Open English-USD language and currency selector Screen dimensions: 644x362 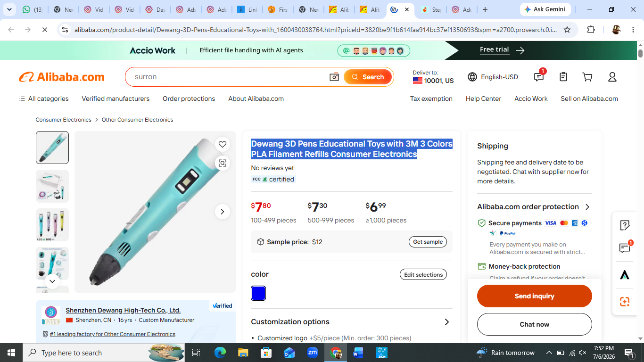(x=493, y=77)
